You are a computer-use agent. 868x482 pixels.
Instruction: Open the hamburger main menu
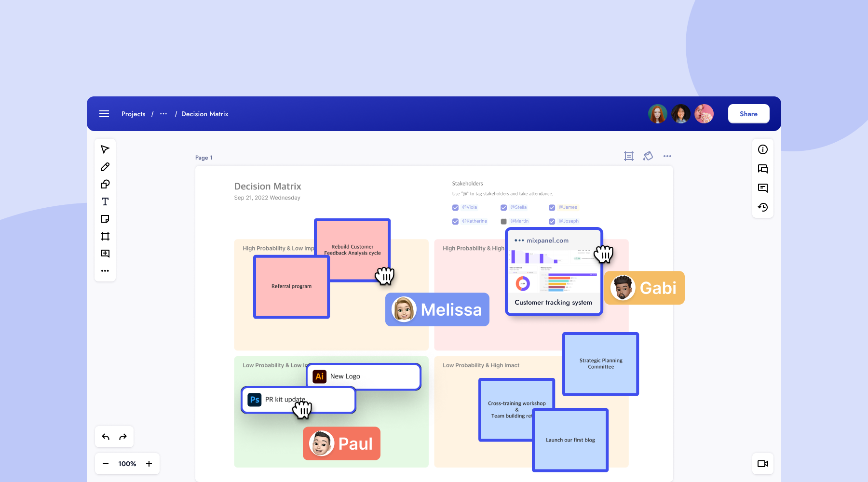pyautogui.click(x=104, y=114)
